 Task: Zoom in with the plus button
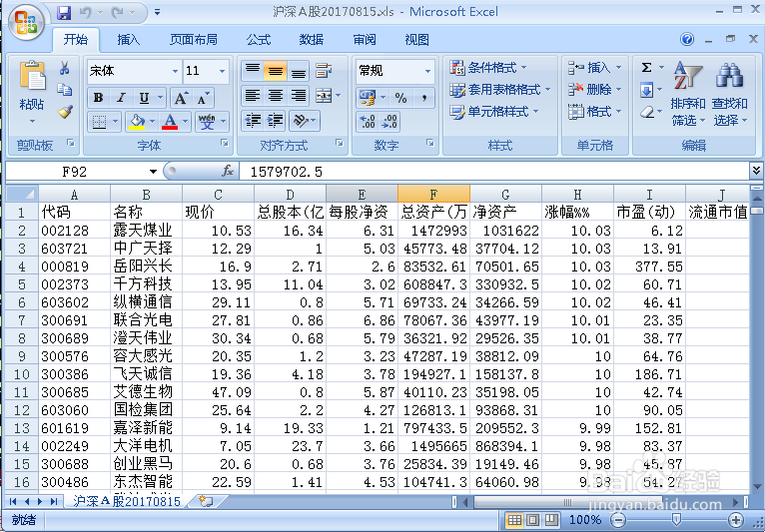click(x=736, y=520)
